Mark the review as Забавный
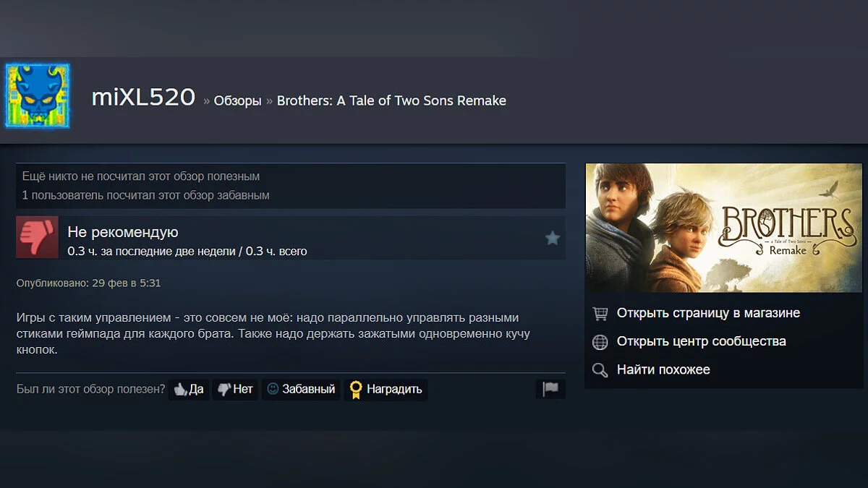The height and width of the screenshot is (488, 868). [301, 389]
